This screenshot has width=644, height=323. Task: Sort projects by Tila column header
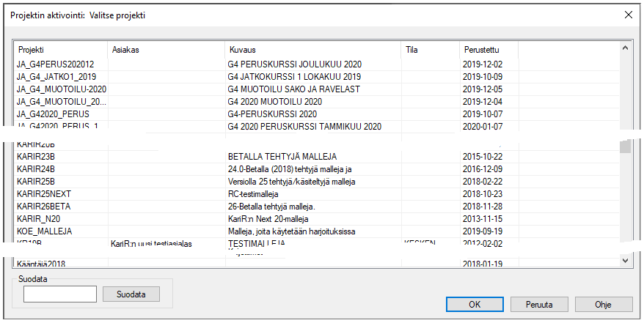tap(430, 50)
